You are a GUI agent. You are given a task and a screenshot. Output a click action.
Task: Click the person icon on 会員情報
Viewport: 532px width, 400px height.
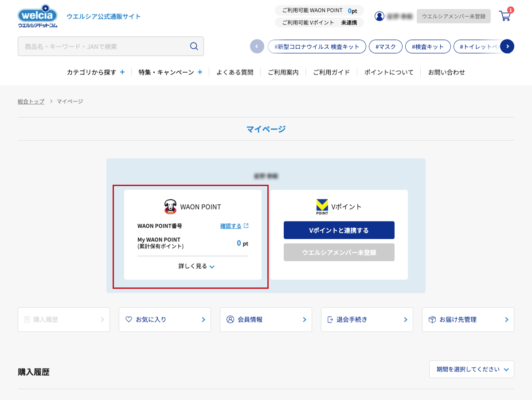point(230,319)
